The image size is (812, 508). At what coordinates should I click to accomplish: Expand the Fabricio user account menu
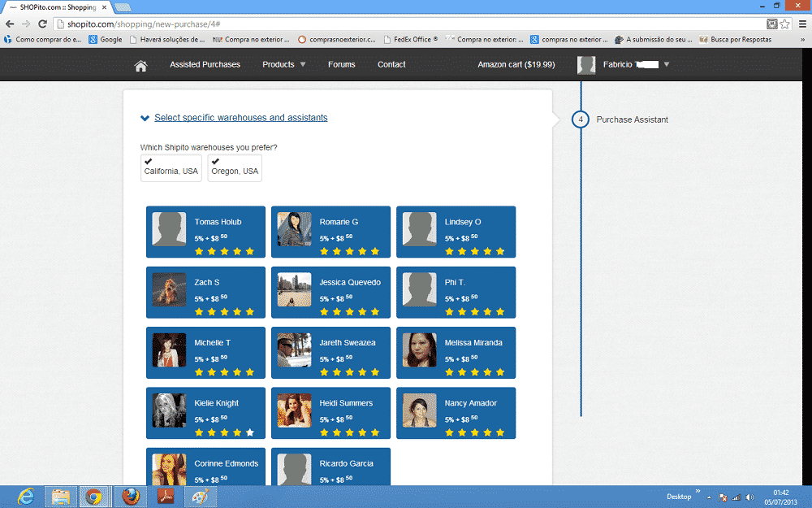click(x=624, y=64)
